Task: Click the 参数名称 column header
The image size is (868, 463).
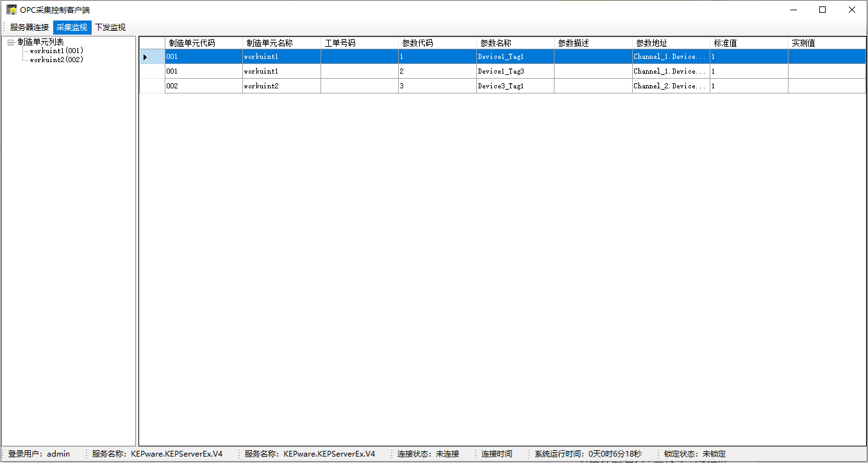Action: click(x=515, y=43)
